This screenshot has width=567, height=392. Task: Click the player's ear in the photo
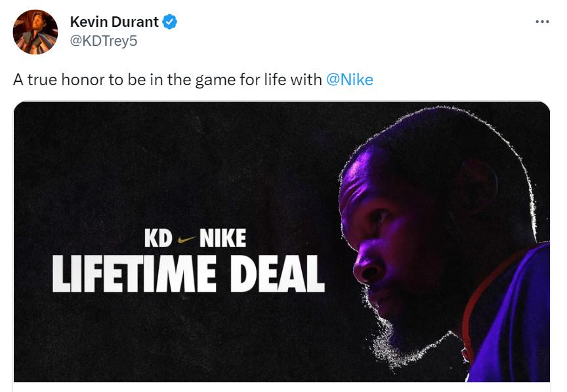click(478, 190)
